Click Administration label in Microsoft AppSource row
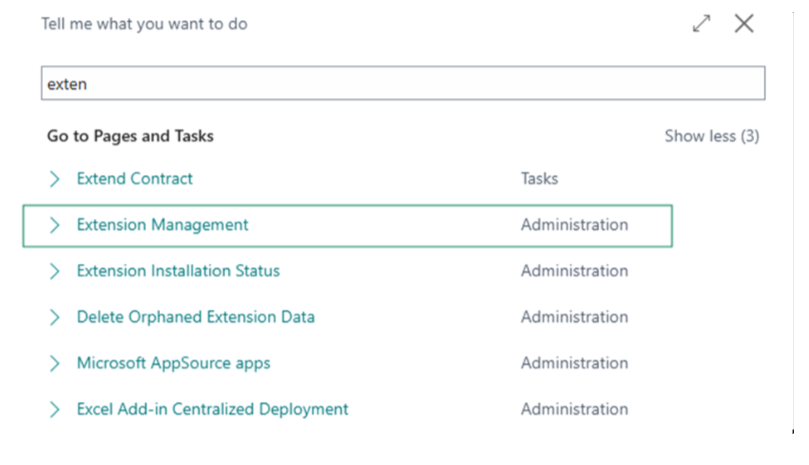The height and width of the screenshot is (465, 809). click(x=574, y=363)
